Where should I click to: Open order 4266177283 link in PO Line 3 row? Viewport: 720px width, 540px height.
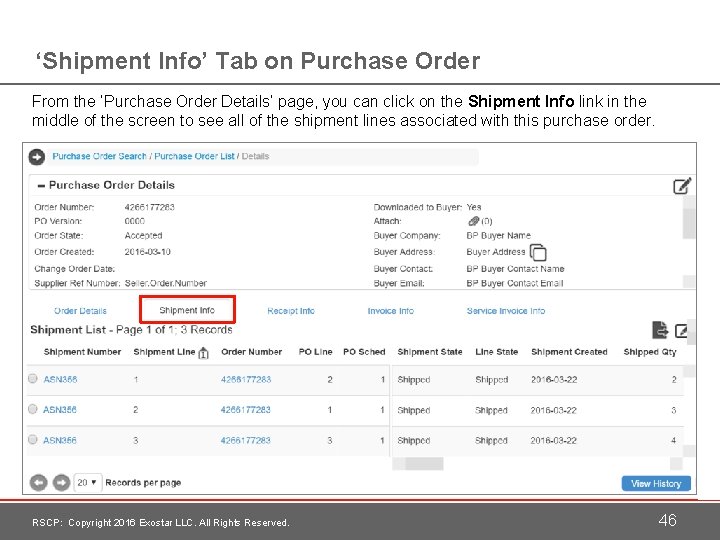[x=246, y=440]
